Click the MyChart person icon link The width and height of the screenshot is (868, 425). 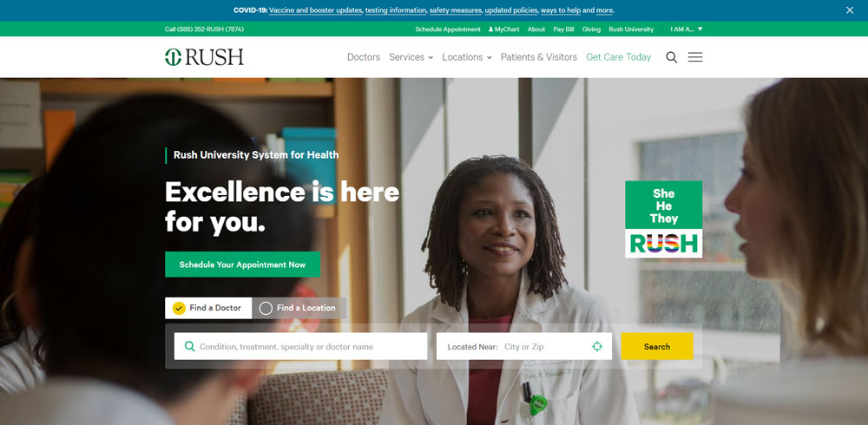[x=503, y=29]
